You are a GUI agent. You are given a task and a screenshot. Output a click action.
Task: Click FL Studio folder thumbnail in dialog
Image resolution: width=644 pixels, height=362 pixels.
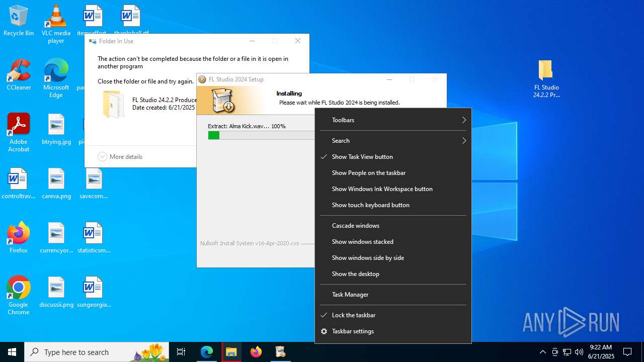113,104
